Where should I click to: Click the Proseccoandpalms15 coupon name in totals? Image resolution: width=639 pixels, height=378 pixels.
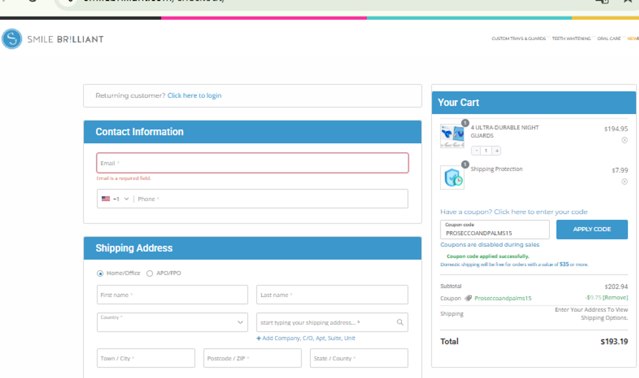coord(503,298)
